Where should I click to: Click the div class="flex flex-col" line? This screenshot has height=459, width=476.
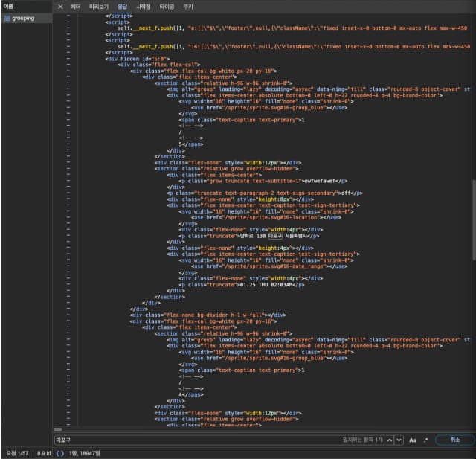pos(158,65)
